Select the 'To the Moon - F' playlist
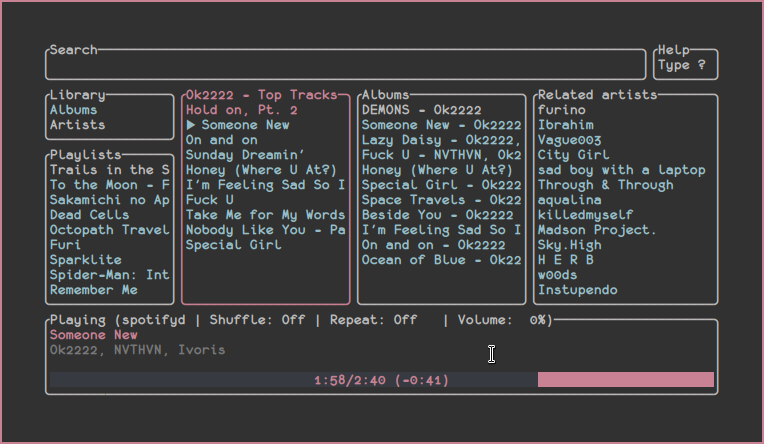764x444 pixels. point(110,185)
